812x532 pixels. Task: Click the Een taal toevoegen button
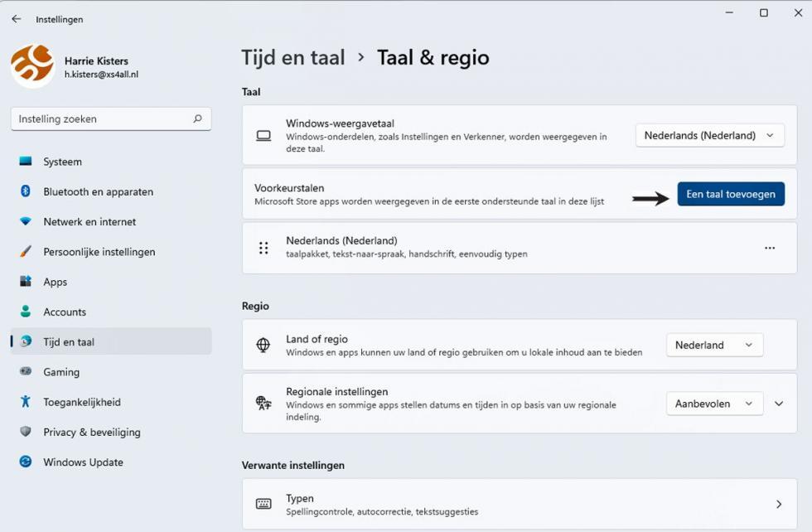tap(730, 193)
